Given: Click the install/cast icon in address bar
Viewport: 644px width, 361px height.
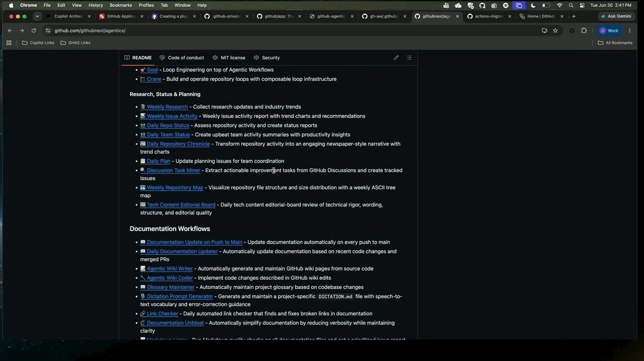Looking at the screenshot, I should coord(544,30).
